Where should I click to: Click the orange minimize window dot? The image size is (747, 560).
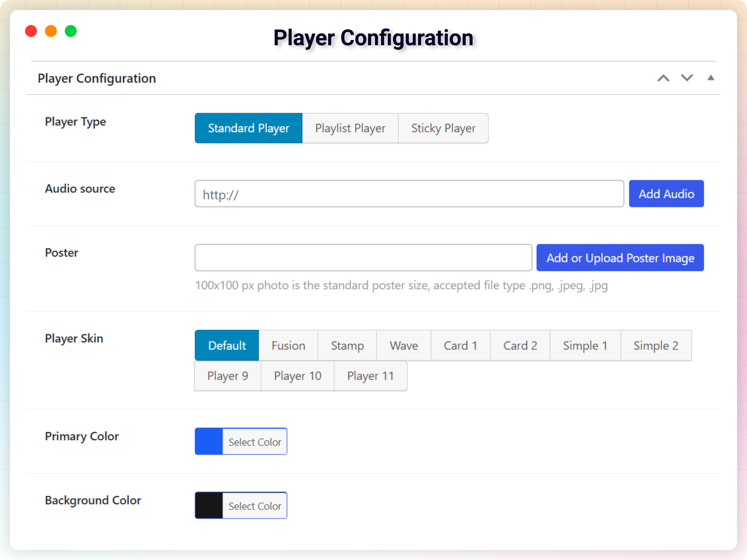pos(51,31)
